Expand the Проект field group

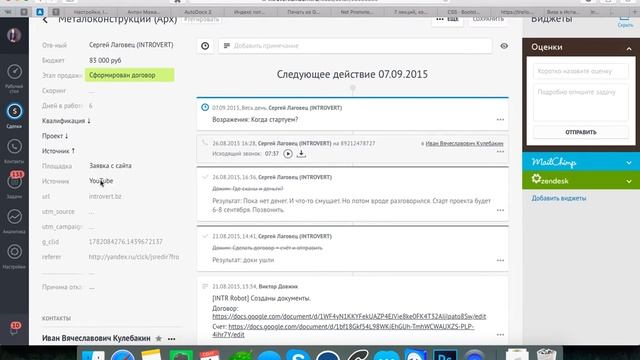tap(55, 136)
